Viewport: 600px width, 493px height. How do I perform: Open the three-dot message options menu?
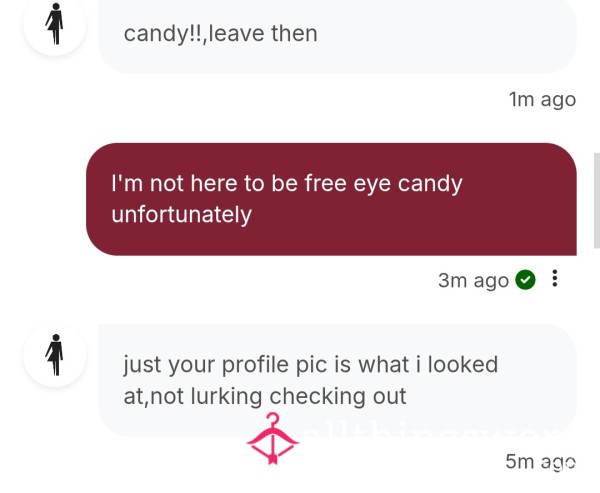tap(555, 278)
